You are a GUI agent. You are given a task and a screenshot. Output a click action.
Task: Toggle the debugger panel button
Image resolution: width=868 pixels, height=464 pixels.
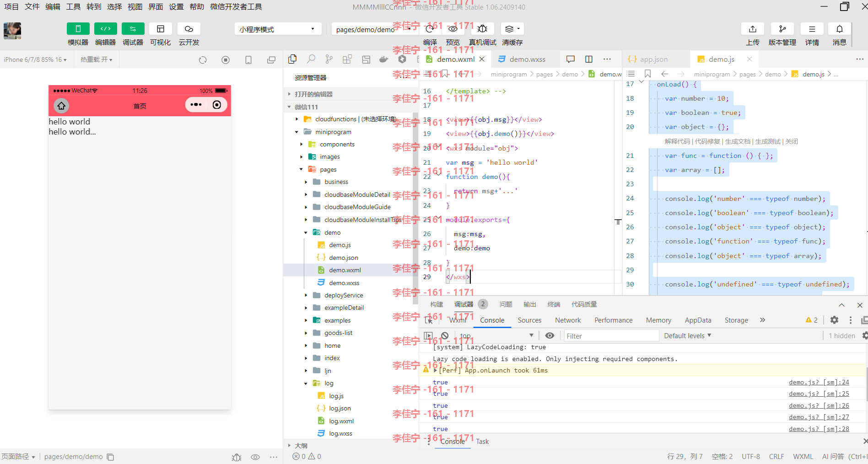[x=133, y=29]
